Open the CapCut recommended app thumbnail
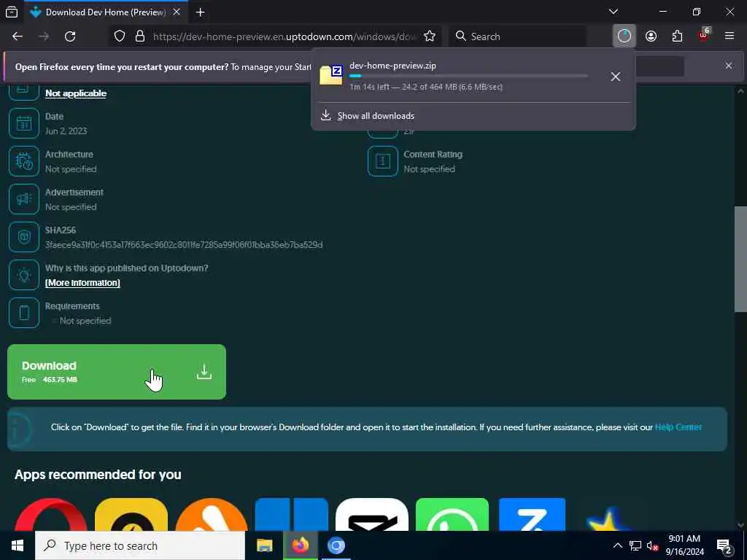Screen dimensions: 747x560 click(x=372, y=514)
